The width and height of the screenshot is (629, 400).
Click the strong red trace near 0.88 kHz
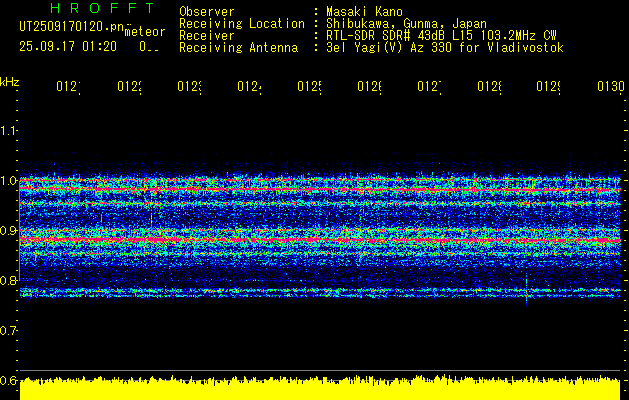pyautogui.click(x=320, y=240)
